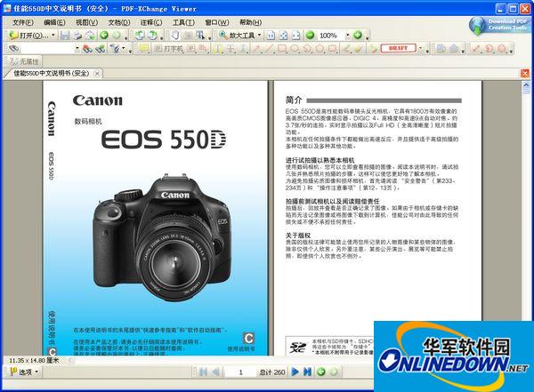Image resolution: width=534 pixels, height=392 pixels.
Task: Open the 视图(V) menu
Action: pos(87,22)
